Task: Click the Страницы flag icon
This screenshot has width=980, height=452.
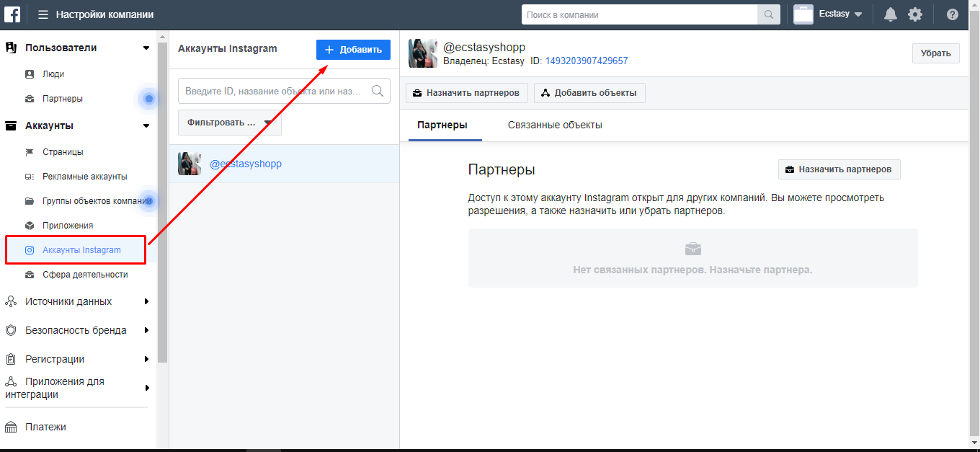Action: click(30, 151)
